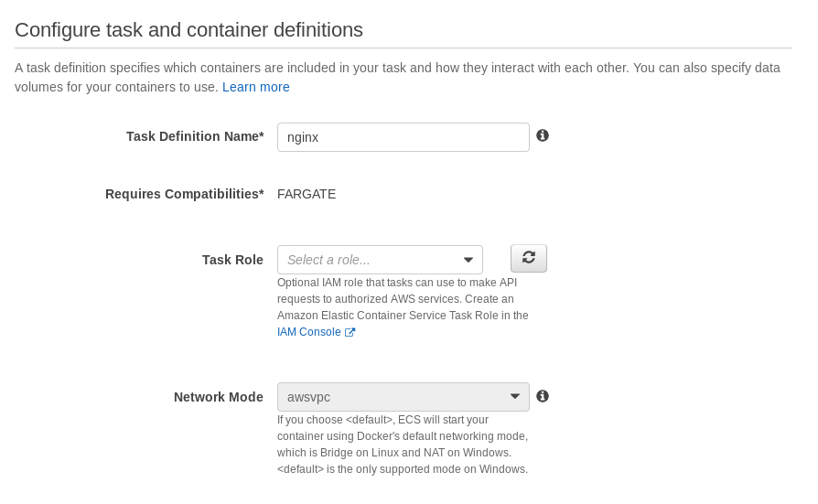Click the Task Role label

pyautogui.click(x=232, y=260)
